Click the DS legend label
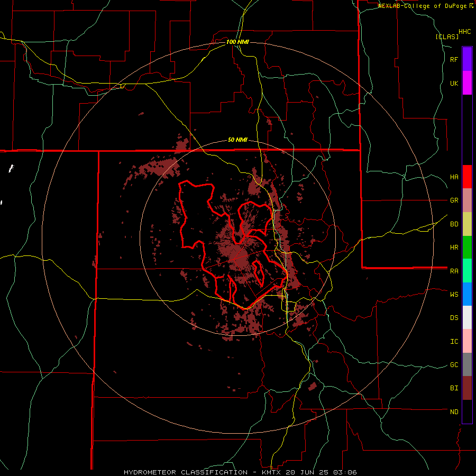 454,318
